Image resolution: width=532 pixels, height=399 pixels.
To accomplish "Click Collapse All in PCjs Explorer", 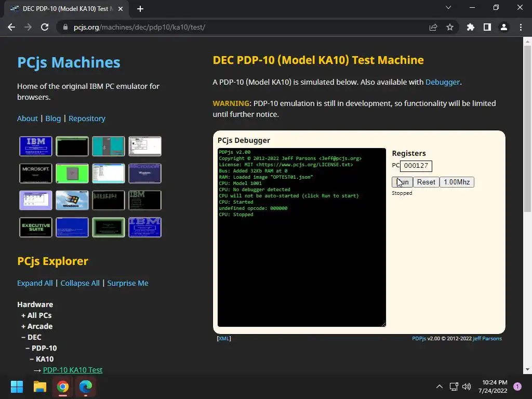I will click(80, 283).
